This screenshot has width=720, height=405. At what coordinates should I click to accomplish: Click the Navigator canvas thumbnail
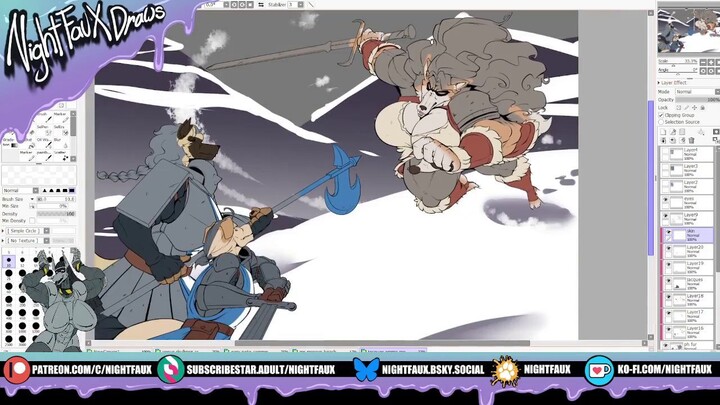pyautogui.click(x=689, y=30)
